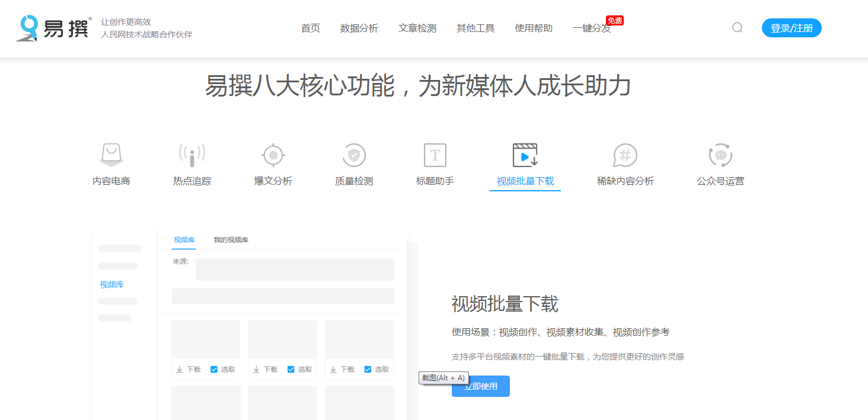
Task: Click the 视频批量下载 preview illustration
Action: [255, 325]
